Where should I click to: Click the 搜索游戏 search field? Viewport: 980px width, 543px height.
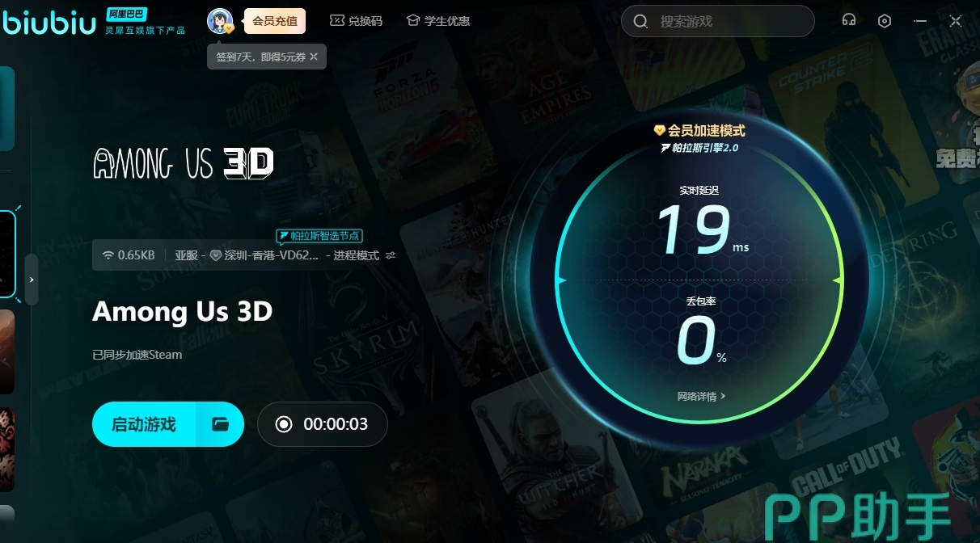coord(717,21)
